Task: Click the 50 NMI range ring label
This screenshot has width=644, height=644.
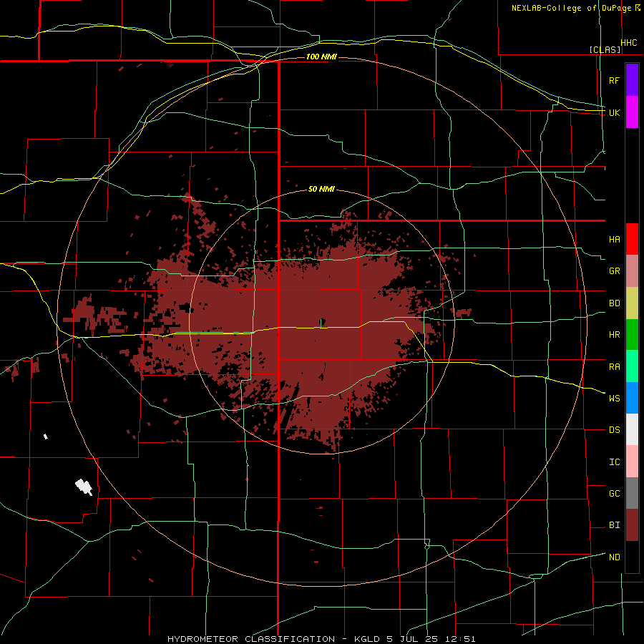Action: click(321, 190)
